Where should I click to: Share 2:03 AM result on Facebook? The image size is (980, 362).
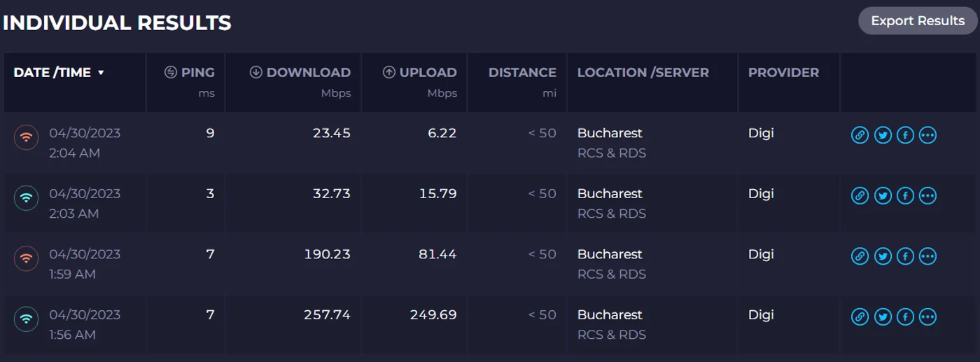click(x=905, y=196)
